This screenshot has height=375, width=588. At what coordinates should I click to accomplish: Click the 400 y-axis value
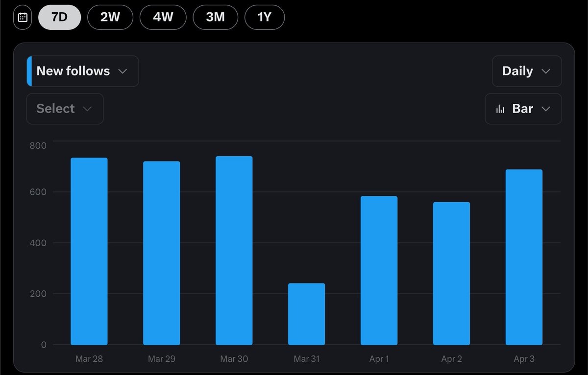click(38, 243)
